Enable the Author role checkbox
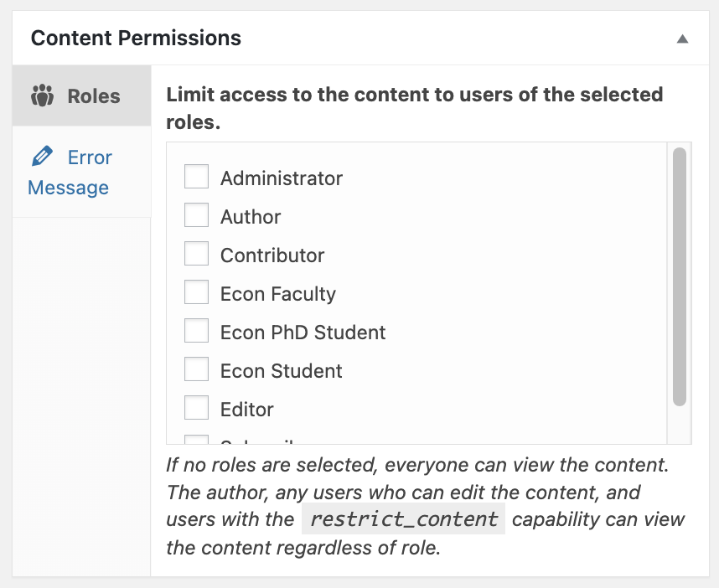The width and height of the screenshot is (719, 588). 196,215
